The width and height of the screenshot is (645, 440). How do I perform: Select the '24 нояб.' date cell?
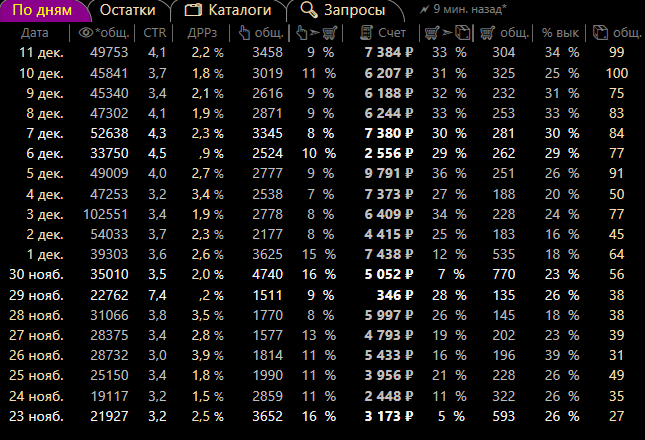36,396
